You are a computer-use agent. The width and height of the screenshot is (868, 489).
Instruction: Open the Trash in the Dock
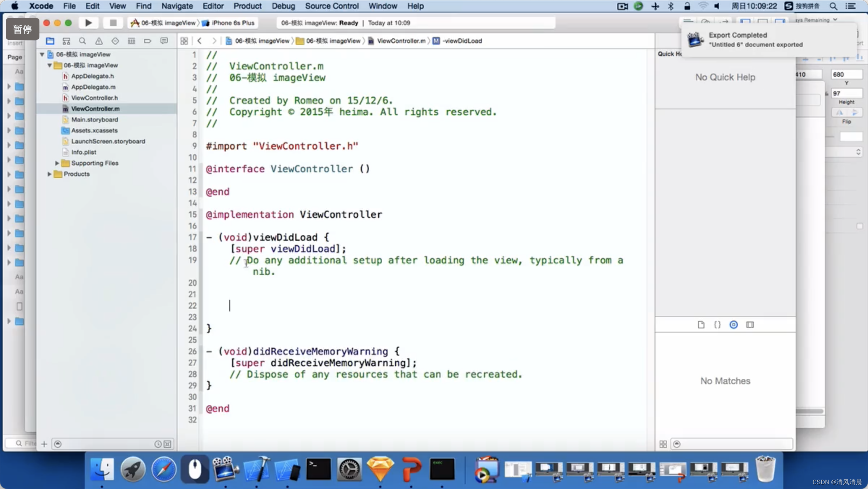click(x=765, y=469)
